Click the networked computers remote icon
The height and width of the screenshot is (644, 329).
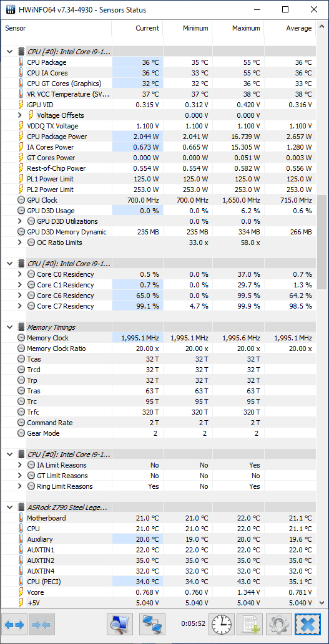click(152, 625)
